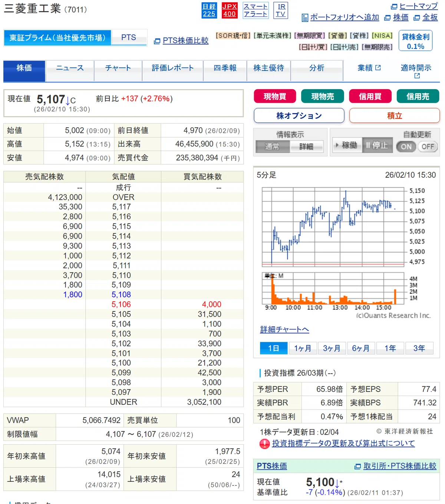This screenshot has height=504, width=445.
Task: Select the 6ヶ月 chart range
Action: (360, 348)
